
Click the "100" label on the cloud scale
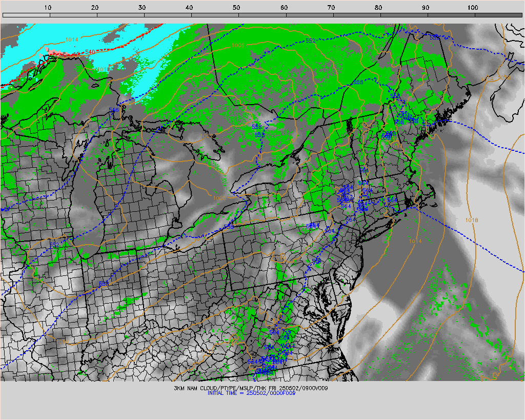[473, 7]
